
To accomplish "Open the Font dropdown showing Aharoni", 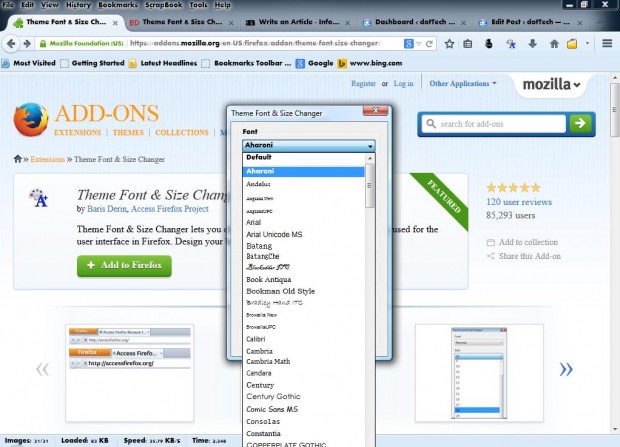I will (x=308, y=146).
